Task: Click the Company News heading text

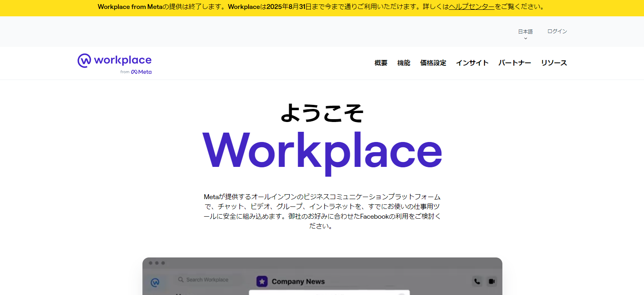Action: 298,282
